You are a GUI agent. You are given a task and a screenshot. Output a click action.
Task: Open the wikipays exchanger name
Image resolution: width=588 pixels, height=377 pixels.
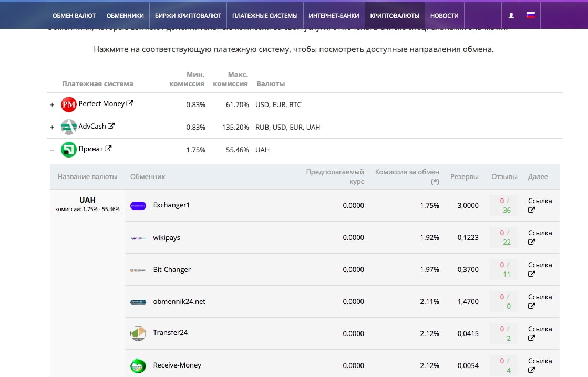point(167,237)
